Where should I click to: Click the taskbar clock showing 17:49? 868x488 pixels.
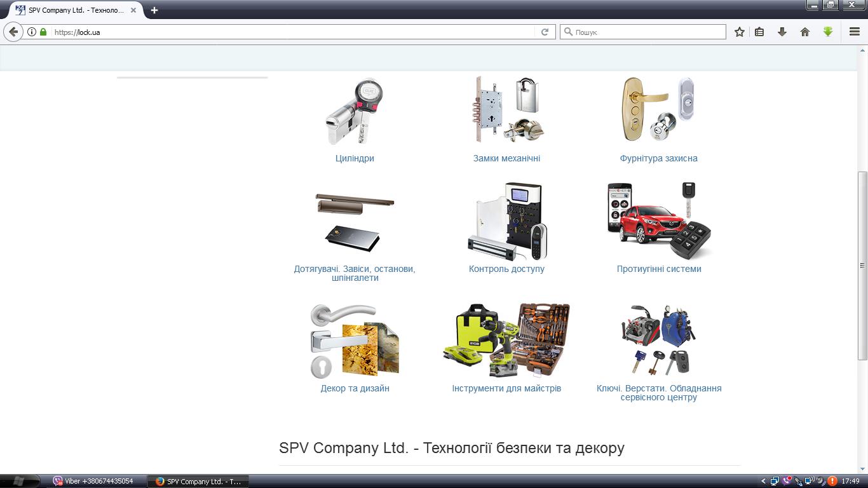pos(850,482)
